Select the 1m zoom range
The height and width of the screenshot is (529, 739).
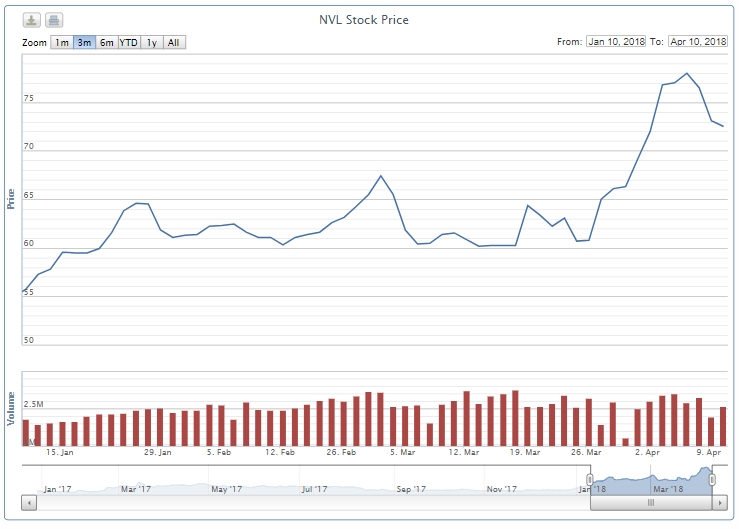[62, 42]
